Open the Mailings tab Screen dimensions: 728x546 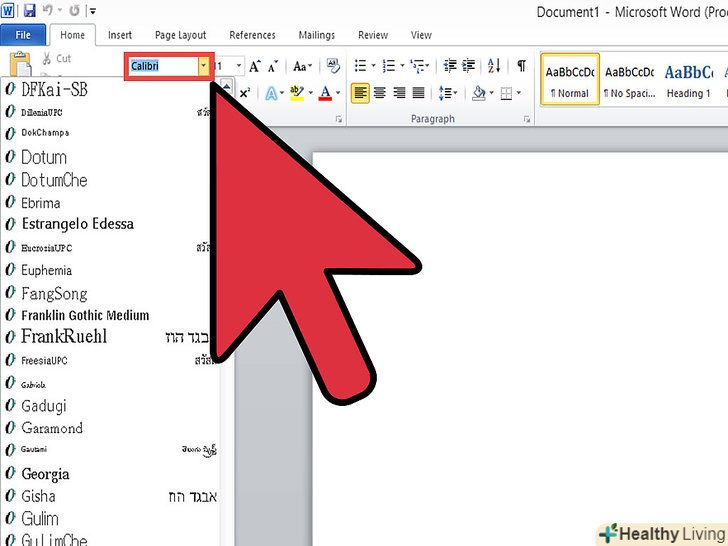point(317,35)
